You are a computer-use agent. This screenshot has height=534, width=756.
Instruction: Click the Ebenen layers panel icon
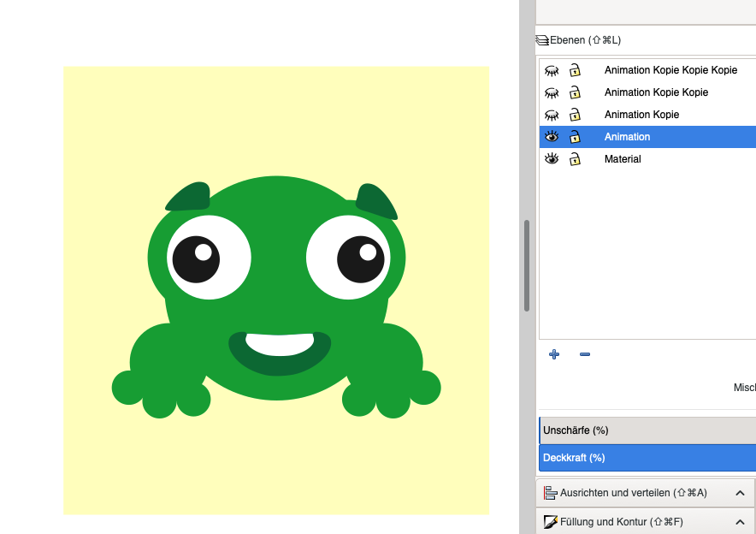coord(542,40)
